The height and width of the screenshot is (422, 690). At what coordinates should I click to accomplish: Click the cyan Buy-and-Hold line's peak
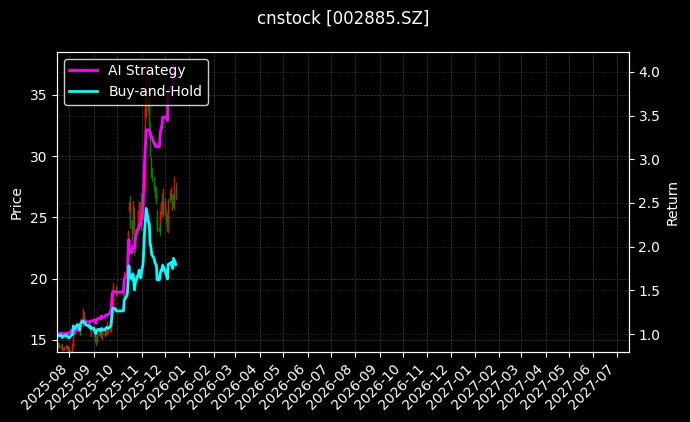click(x=146, y=209)
